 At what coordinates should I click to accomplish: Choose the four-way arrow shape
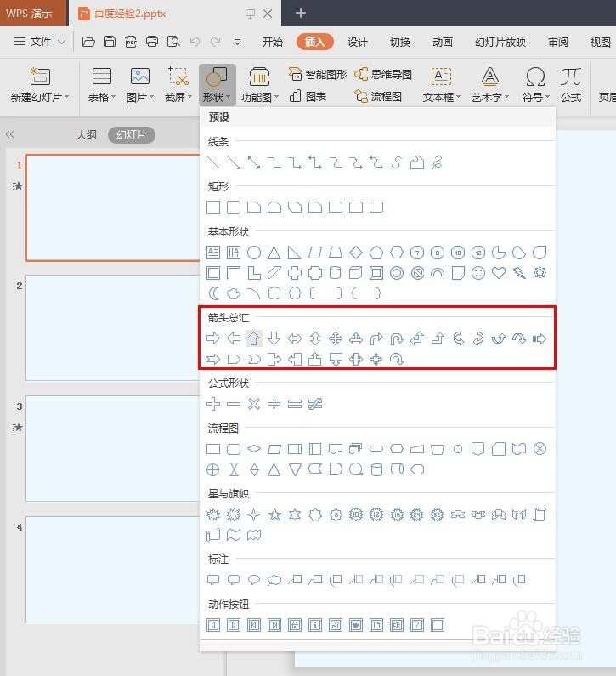pyautogui.click(x=336, y=338)
